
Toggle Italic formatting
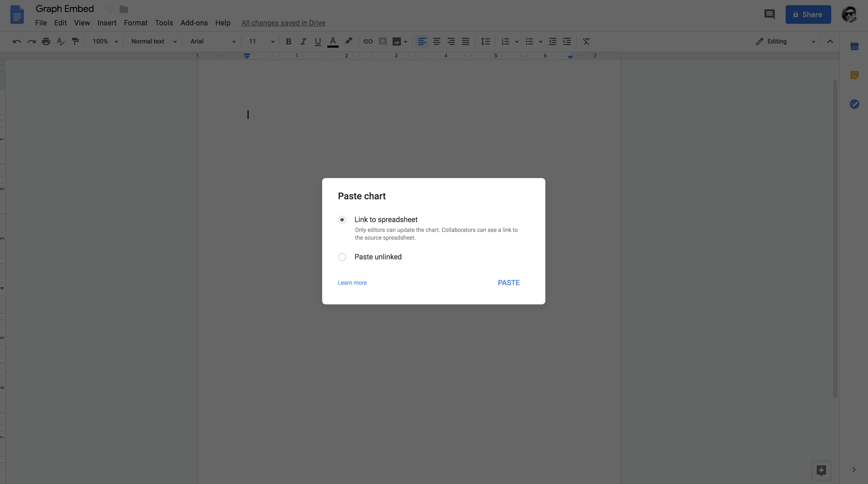click(303, 41)
